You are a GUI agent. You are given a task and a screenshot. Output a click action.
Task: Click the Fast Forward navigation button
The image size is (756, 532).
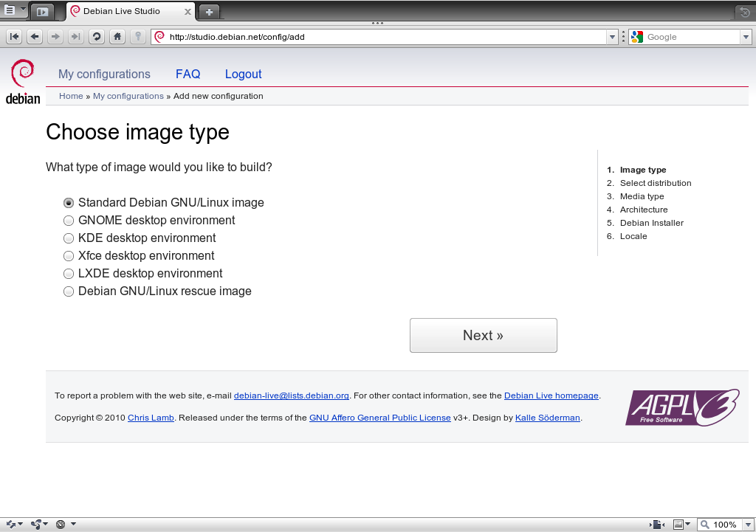tap(76, 37)
